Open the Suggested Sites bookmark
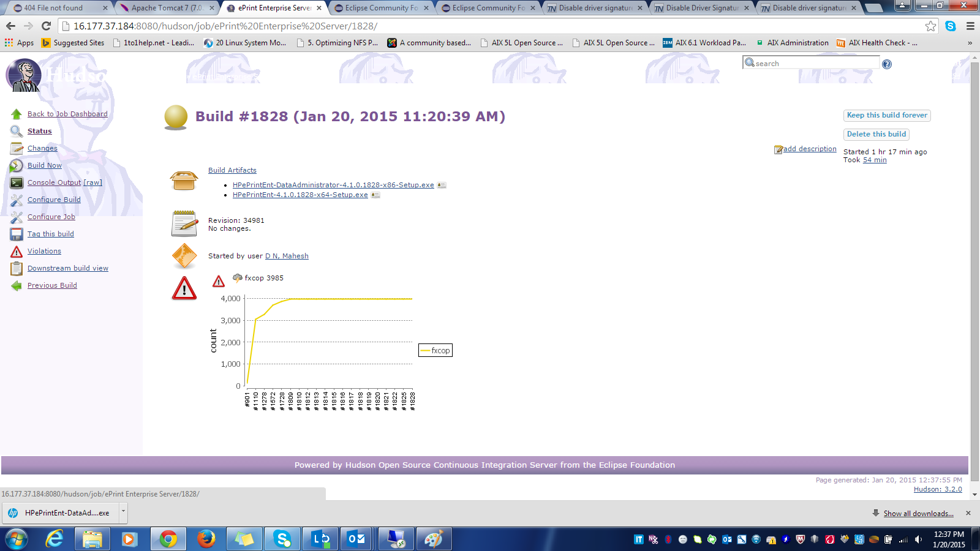The height and width of the screenshot is (551, 980). [x=73, y=43]
